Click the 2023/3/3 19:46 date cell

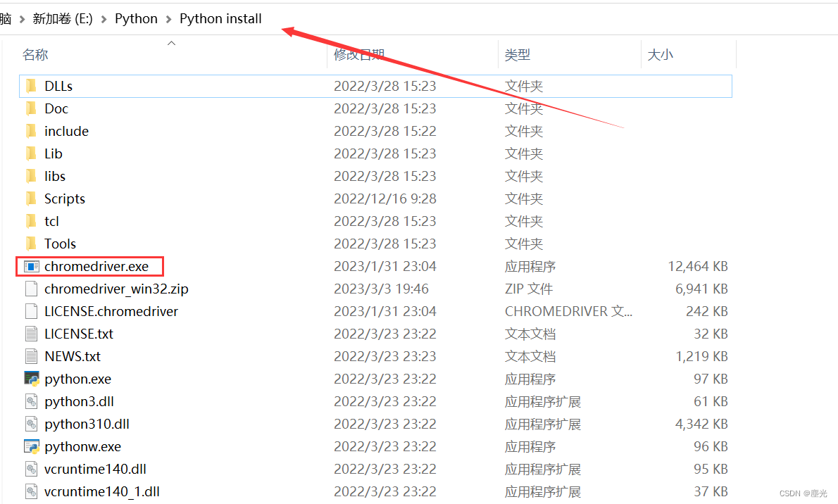tap(381, 289)
